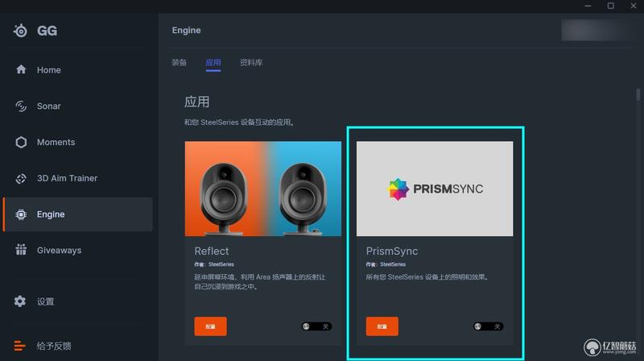Switch to the 资料库 tab
Screen dimensions: 644x361
click(251, 63)
